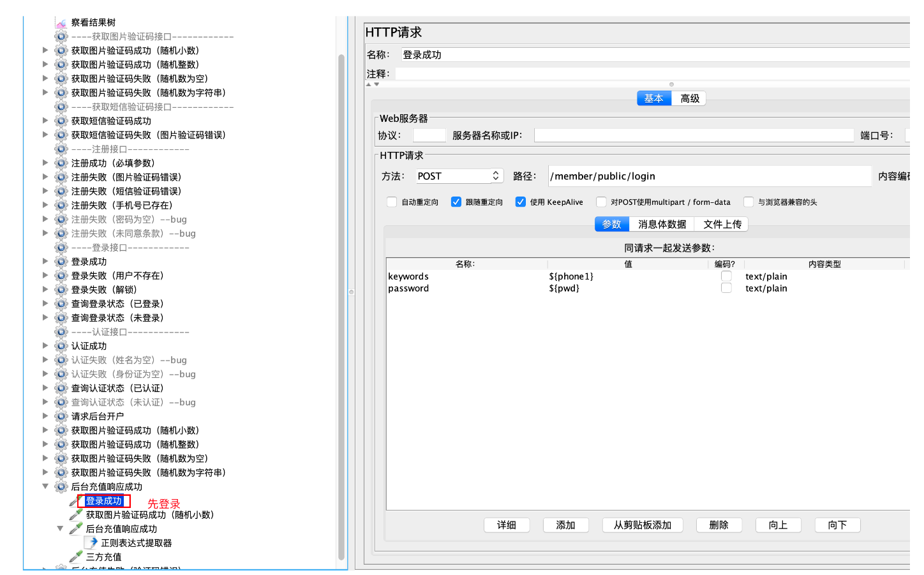Click the gear icon beside 登录失败（解锁）
This screenshot has height=575, width=924.
pyautogui.click(x=61, y=290)
